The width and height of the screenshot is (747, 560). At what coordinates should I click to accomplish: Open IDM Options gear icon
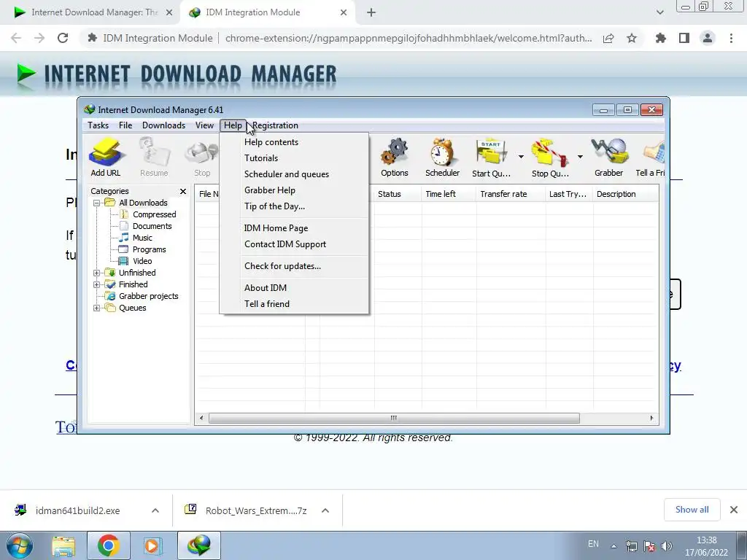(x=395, y=157)
